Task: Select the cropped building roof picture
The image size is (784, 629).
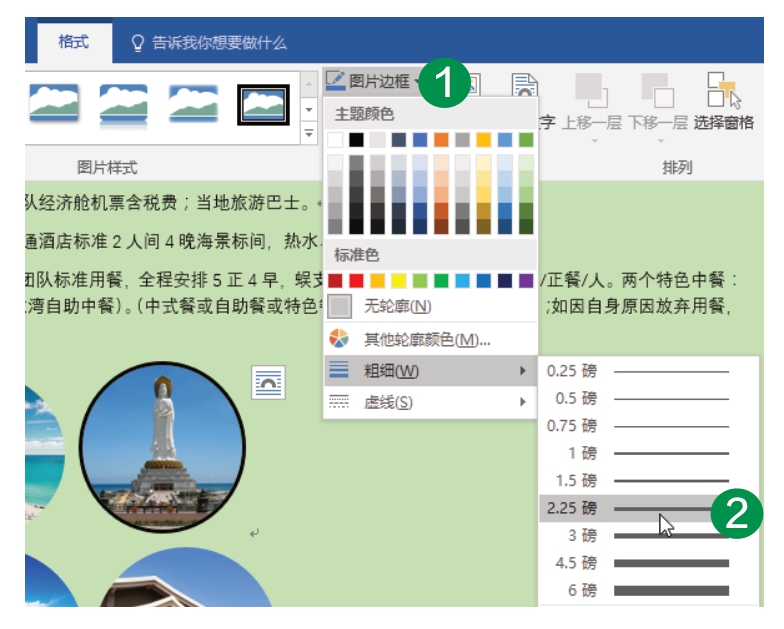Action: click(x=185, y=577)
